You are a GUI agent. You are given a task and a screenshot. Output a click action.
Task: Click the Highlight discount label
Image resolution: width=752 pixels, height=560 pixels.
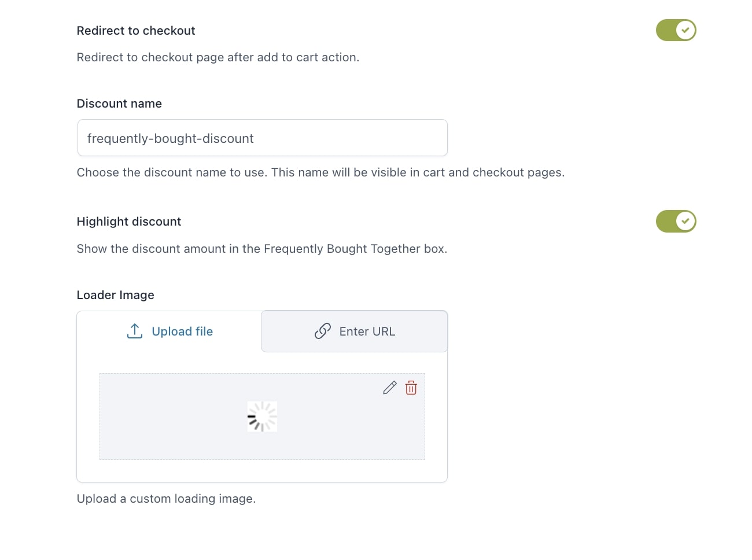[x=129, y=222]
